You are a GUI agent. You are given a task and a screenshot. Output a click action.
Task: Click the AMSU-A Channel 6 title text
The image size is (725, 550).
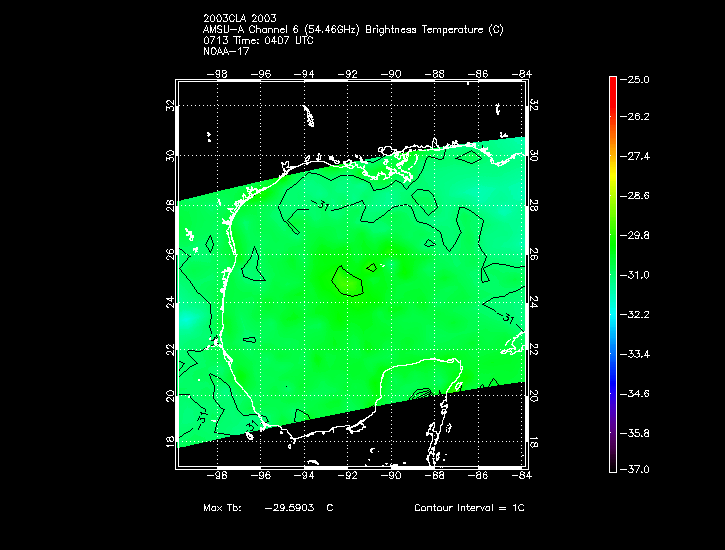(x=353, y=30)
